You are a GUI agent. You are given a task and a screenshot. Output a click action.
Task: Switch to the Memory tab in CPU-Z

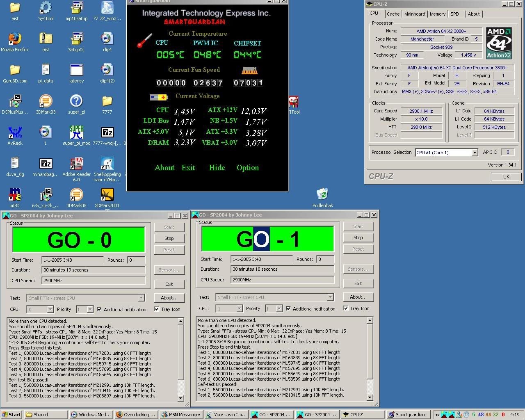pyautogui.click(x=438, y=14)
